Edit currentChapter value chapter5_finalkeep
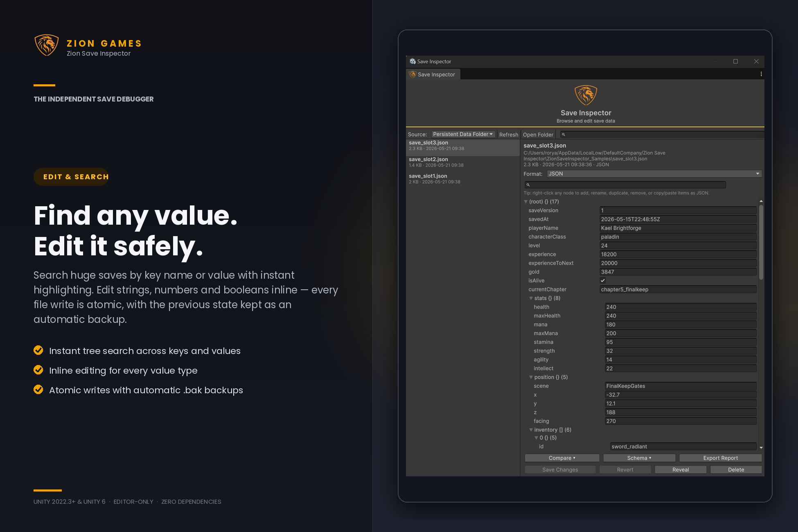 click(678, 290)
